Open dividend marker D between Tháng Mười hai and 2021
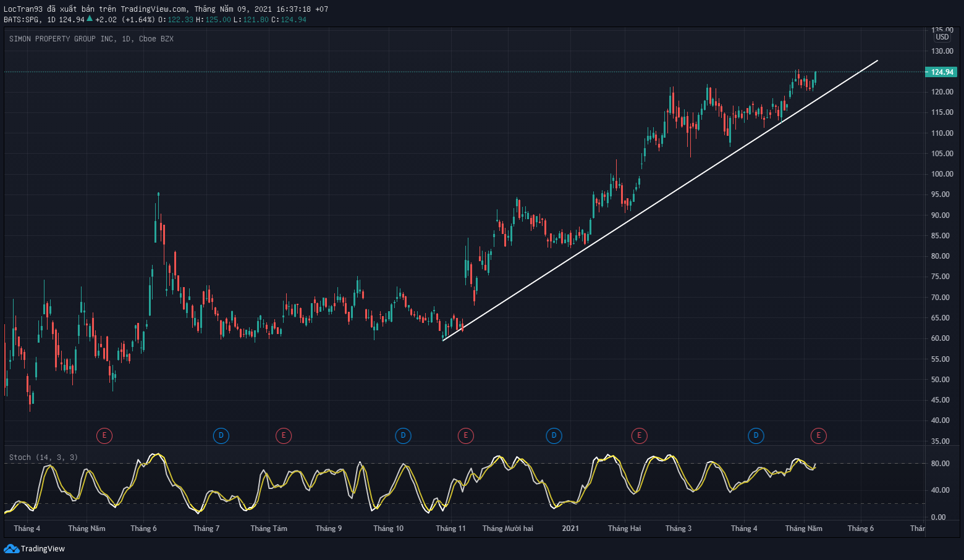Image resolution: width=964 pixels, height=560 pixels. pos(554,436)
